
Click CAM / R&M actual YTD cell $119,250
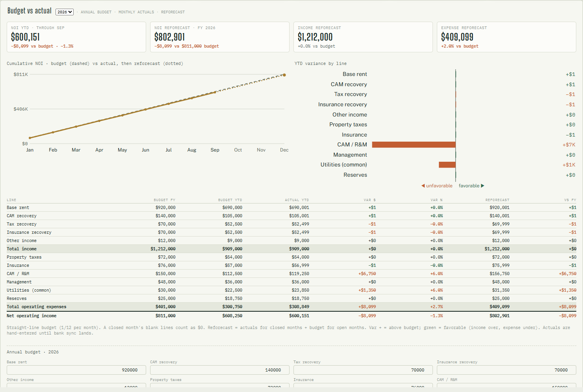click(x=299, y=274)
